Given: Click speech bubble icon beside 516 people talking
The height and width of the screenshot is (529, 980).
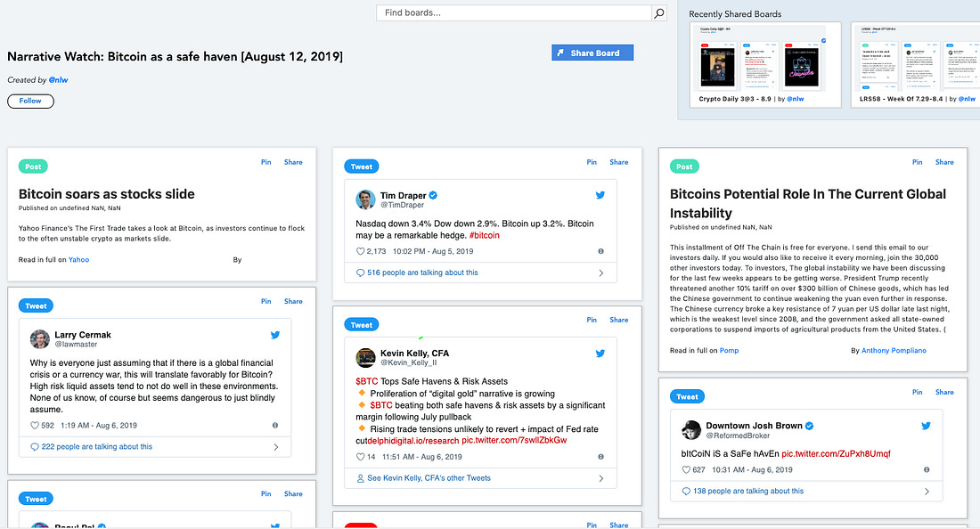Looking at the screenshot, I should pos(360,273).
